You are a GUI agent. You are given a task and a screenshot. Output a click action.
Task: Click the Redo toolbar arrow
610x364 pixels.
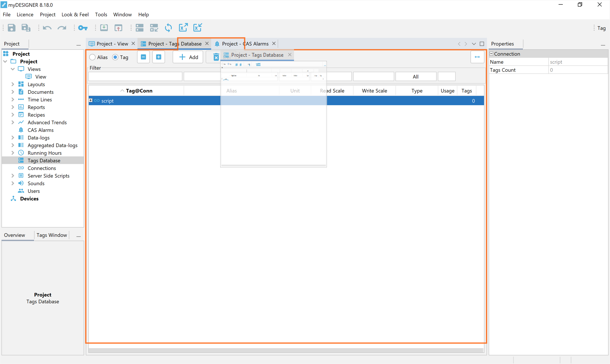pos(62,28)
